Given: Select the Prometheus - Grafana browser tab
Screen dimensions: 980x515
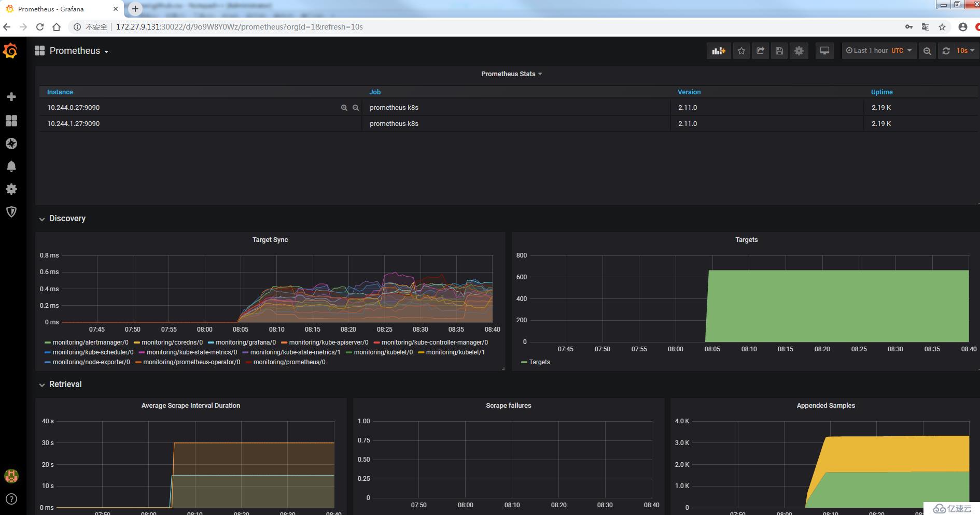Looking at the screenshot, I should [x=61, y=9].
